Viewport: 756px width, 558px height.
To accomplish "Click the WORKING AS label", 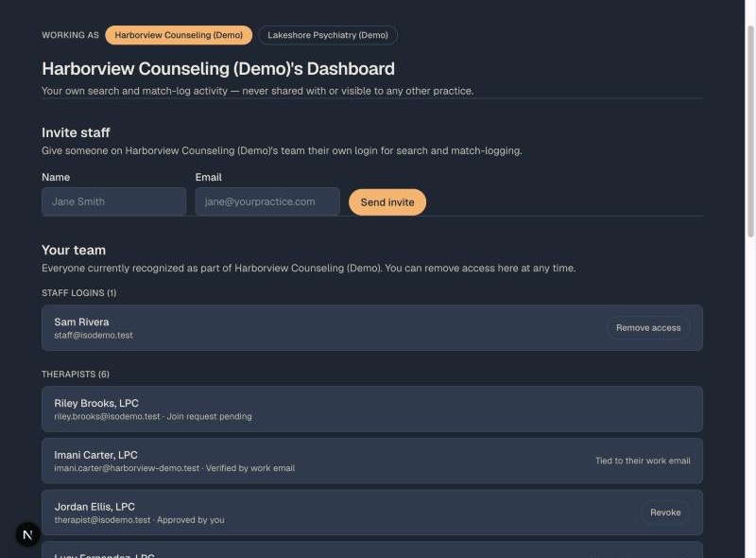I will coord(70,35).
